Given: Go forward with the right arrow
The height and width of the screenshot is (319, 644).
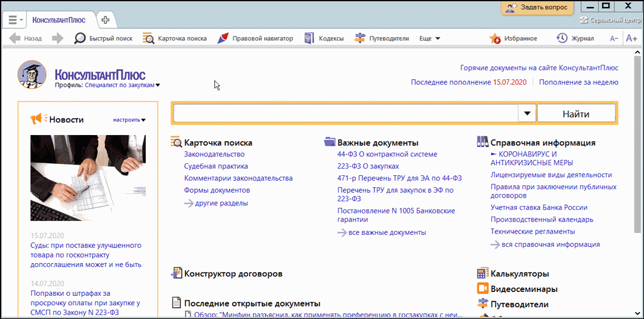Looking at the screenshot, I should (57, 38).
